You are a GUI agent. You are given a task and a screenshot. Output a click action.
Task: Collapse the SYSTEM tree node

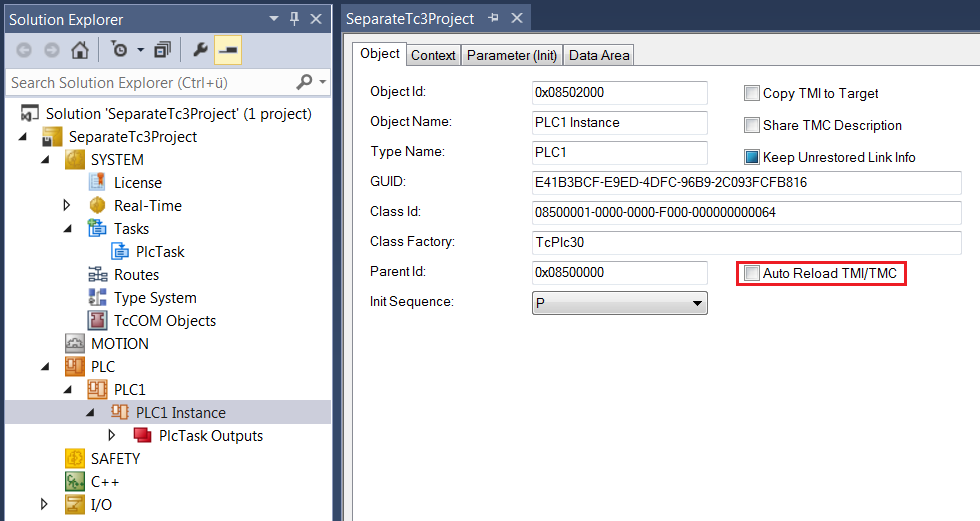pos(45,160)
